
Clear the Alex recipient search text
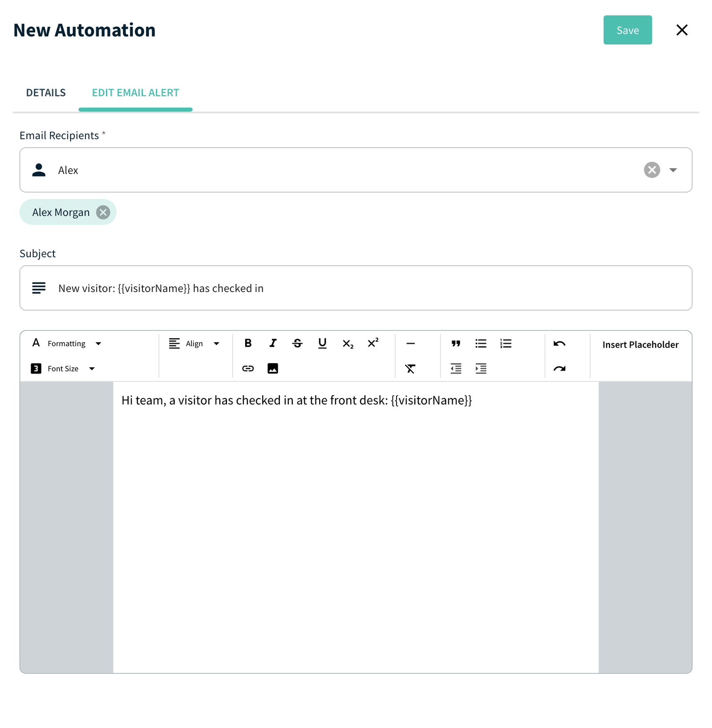tap(652, 170)
